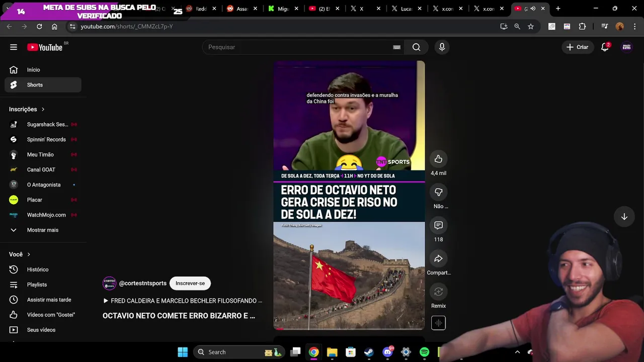Open Playlists in the sidebar
This screenshot has width=644, height=362.
click(43, 285)
